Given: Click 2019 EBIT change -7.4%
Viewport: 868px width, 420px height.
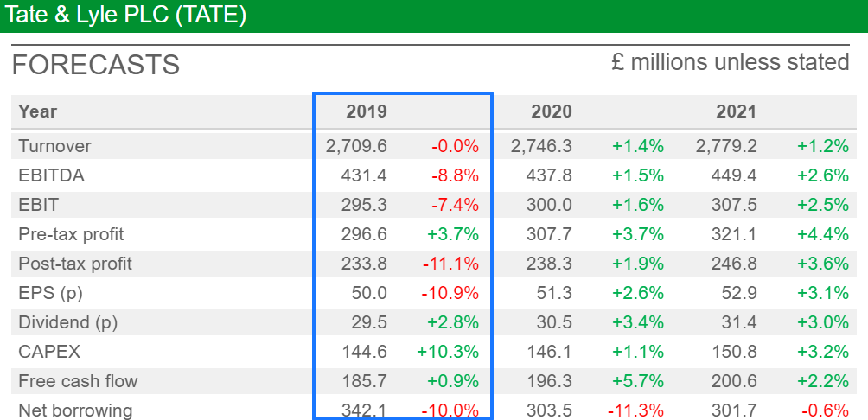Looking at the screenshot, I should (455, 205).
